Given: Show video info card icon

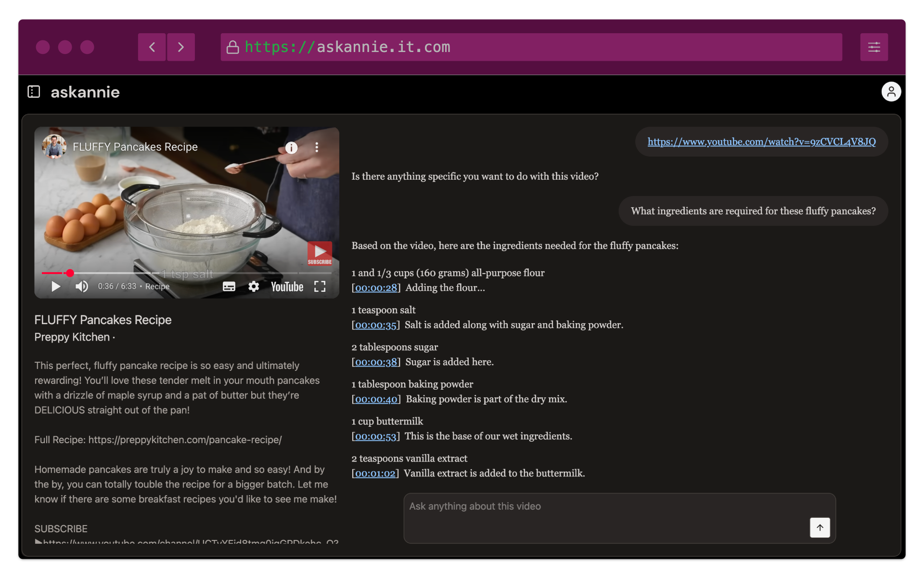Looking at the screenshot, I should point(291,147).
